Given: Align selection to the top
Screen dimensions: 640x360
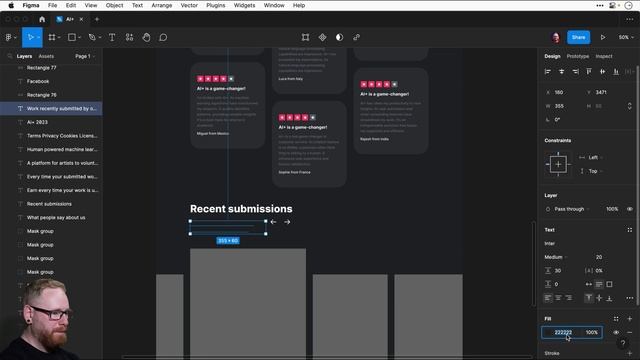Looking at the screenshot, I should point(589,72).
